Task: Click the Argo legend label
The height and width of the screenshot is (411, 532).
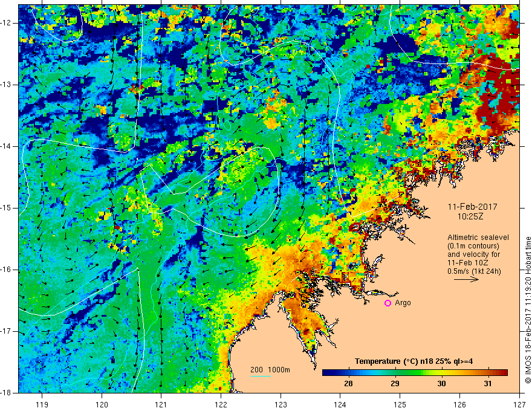Action: (x=403, y=303)
